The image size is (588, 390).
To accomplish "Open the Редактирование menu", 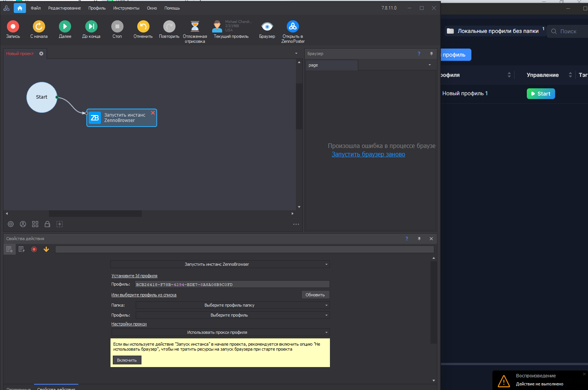I will 64,8.
